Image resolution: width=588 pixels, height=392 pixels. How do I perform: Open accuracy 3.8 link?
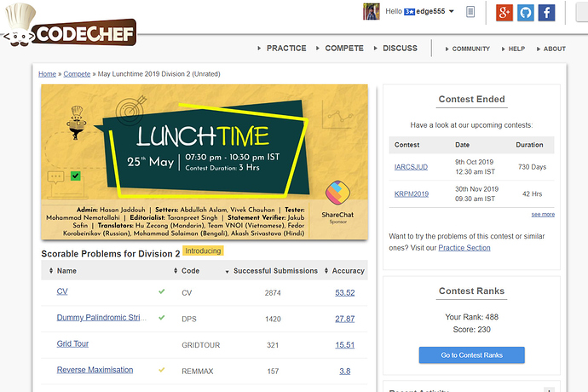pyautogui.click(x=345, y=371)
